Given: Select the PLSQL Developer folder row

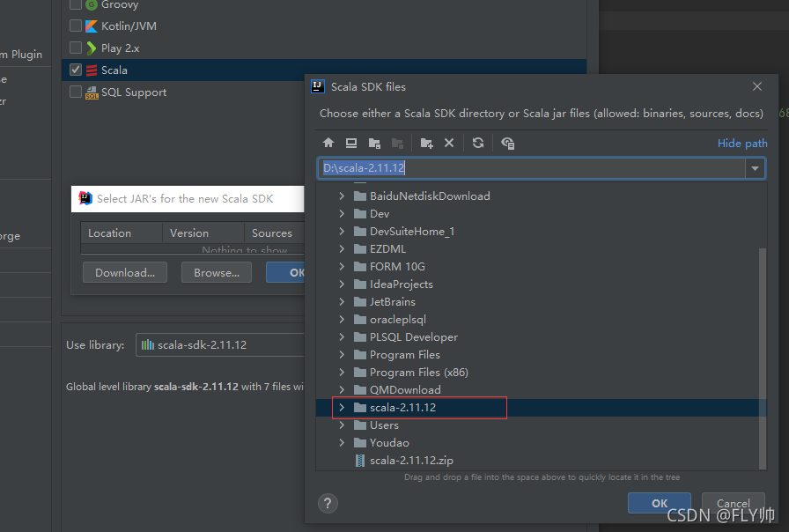Looking at the screenshot, I should (x=537, y=337).
